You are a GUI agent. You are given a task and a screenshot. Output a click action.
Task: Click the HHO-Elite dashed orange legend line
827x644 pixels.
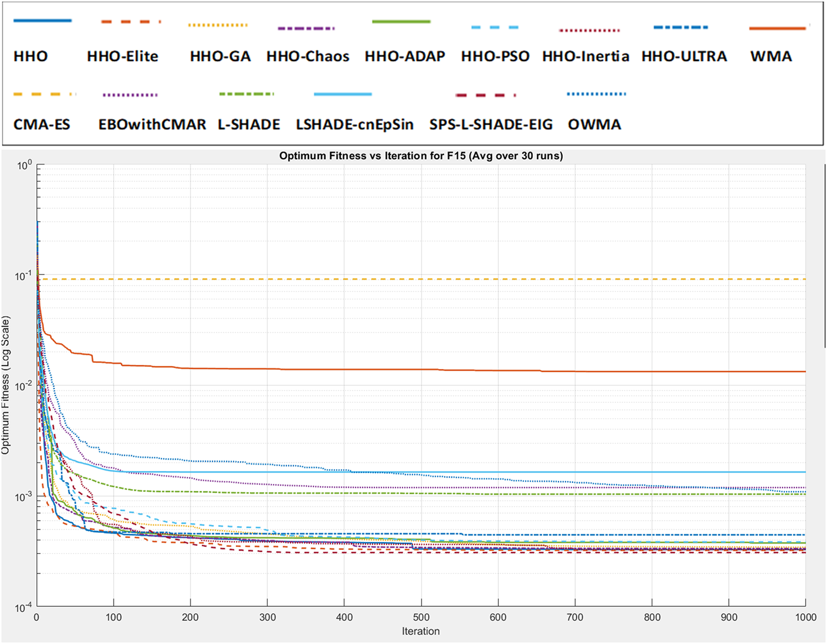pos(131,21)
